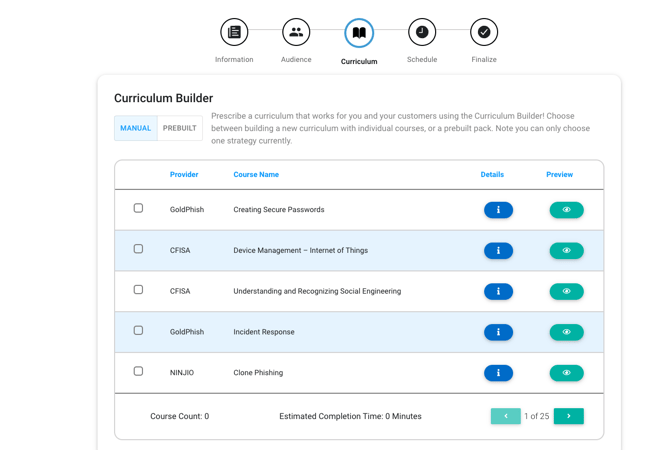Tick the Clone Phishing checkbox

138,371
